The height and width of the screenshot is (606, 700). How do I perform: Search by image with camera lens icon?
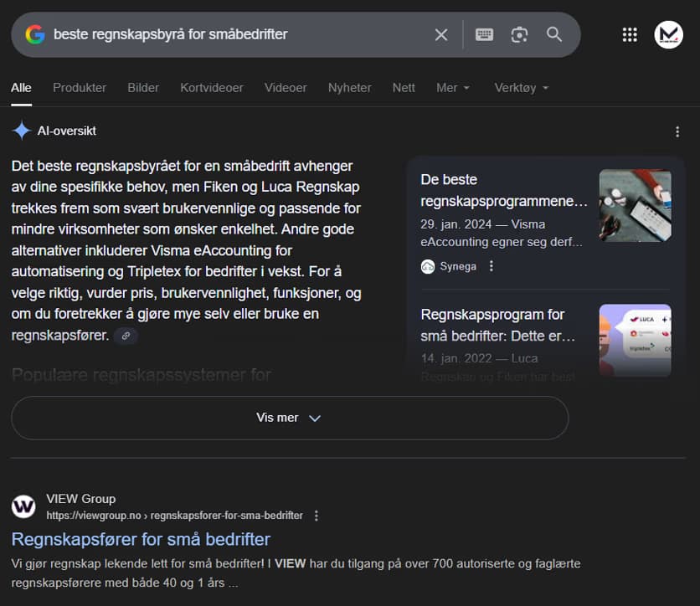pos(519,34)
